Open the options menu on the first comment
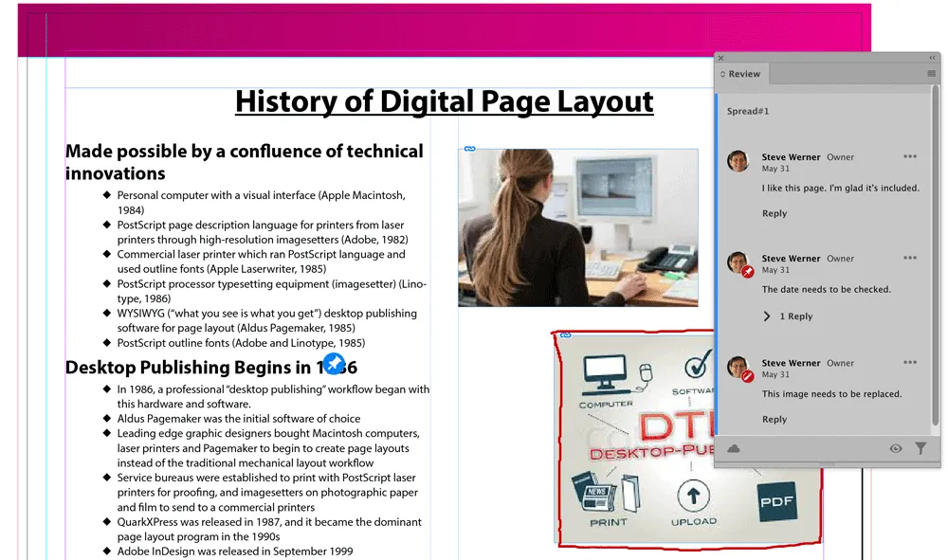The width and height of the screenshot is (948, 560). coord(910,156)
